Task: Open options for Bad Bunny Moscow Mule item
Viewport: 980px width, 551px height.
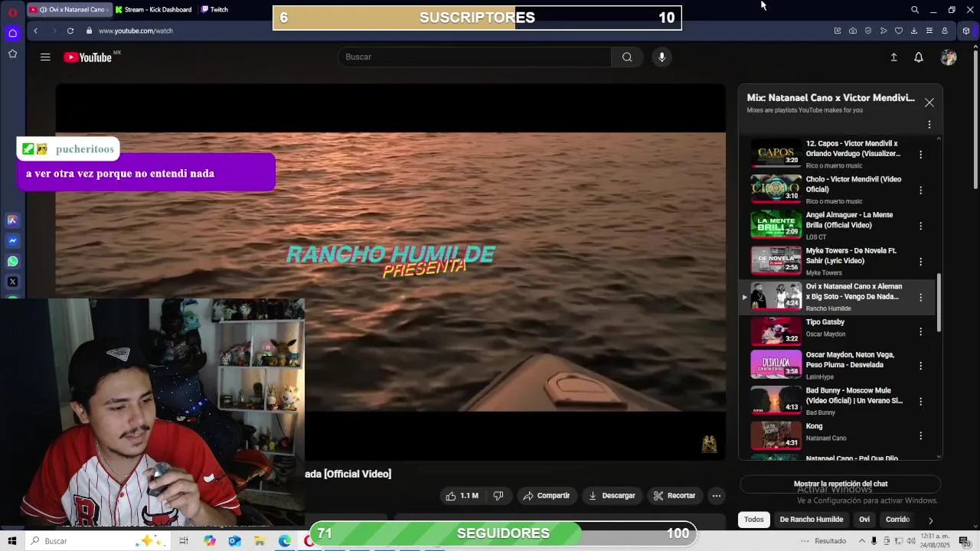Action: pos(921,401)
